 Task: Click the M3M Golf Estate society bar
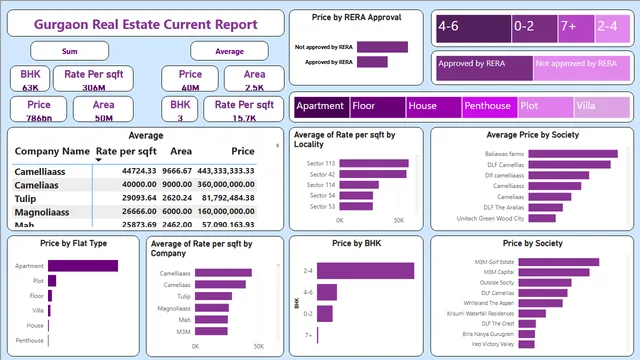[559, 262]
